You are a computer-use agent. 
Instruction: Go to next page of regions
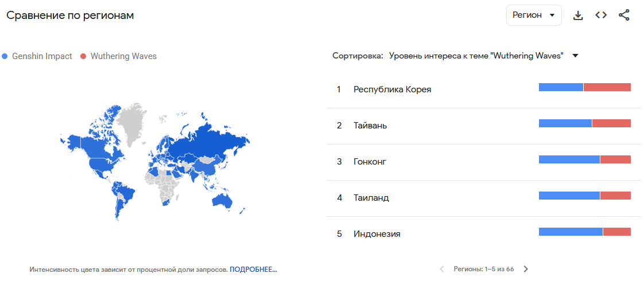point(526,268)
